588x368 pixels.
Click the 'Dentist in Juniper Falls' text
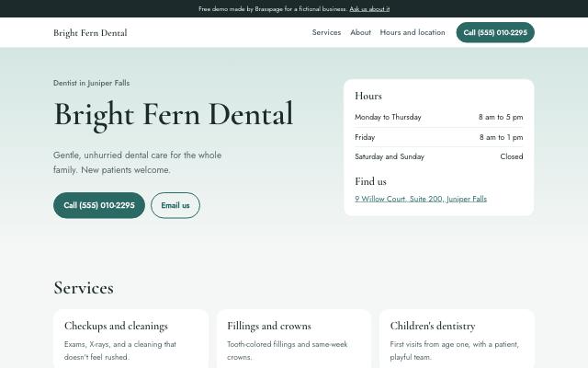pos(92,83)
